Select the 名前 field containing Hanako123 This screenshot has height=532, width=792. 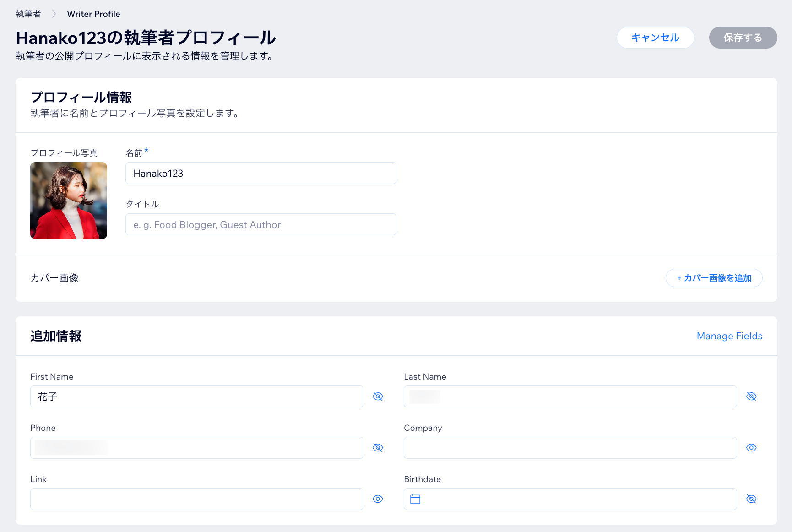(x=260, y=173)
